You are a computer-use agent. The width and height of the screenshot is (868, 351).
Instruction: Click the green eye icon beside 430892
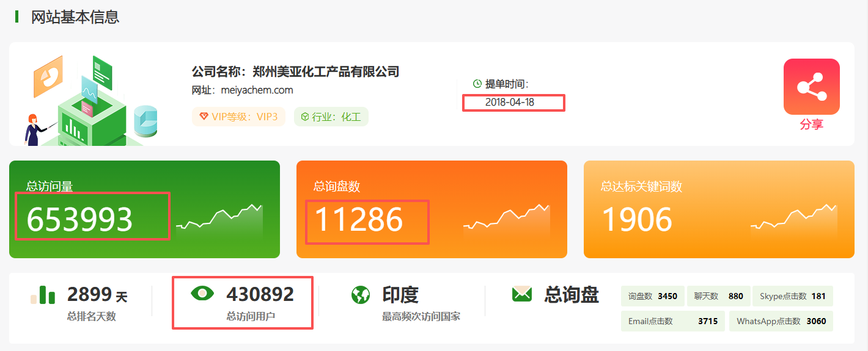tap(203, 294)
